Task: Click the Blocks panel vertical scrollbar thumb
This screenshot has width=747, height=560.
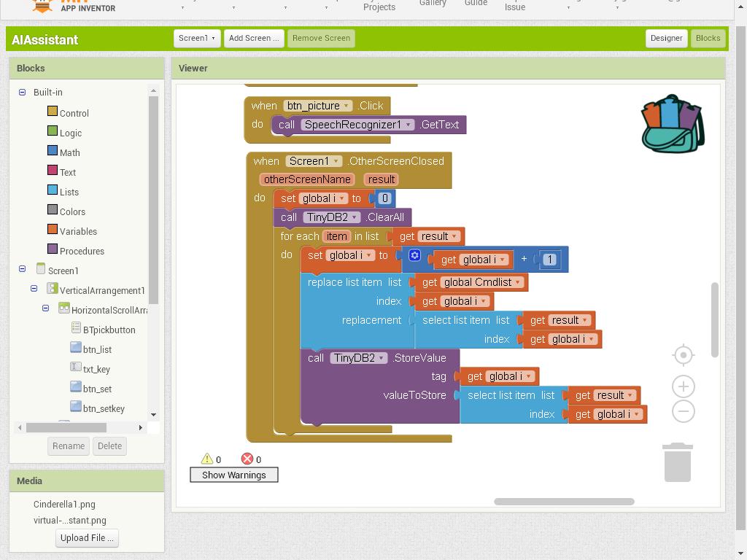Action: coord(153,200)
